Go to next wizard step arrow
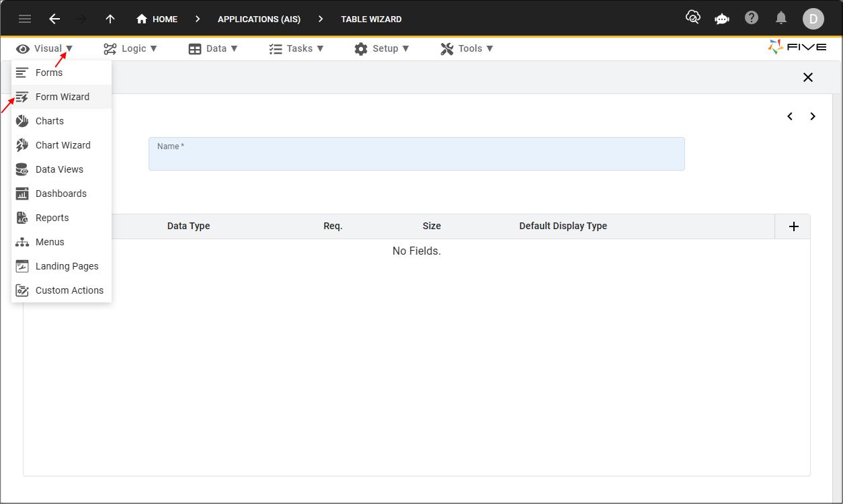The width and height of the screenshot is (843, 504). pyautogui.click(x=813, y=116)
